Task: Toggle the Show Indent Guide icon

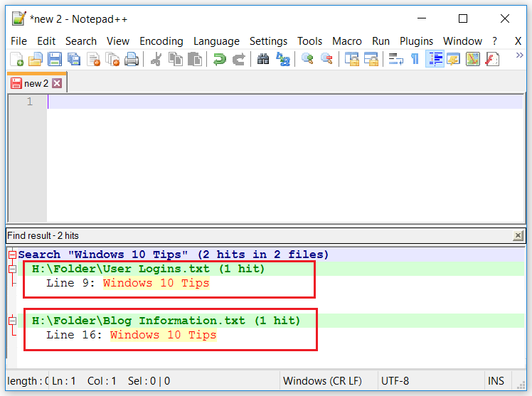Action: point(435,59)
